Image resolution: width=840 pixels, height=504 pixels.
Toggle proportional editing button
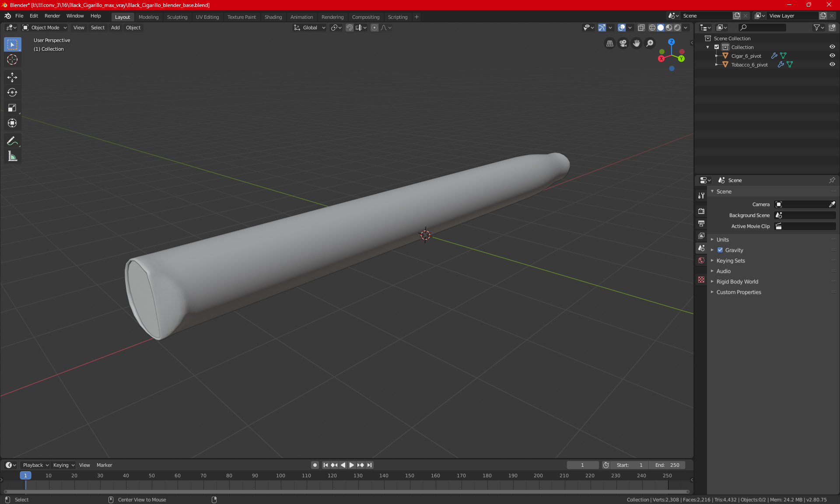[374, 28]
